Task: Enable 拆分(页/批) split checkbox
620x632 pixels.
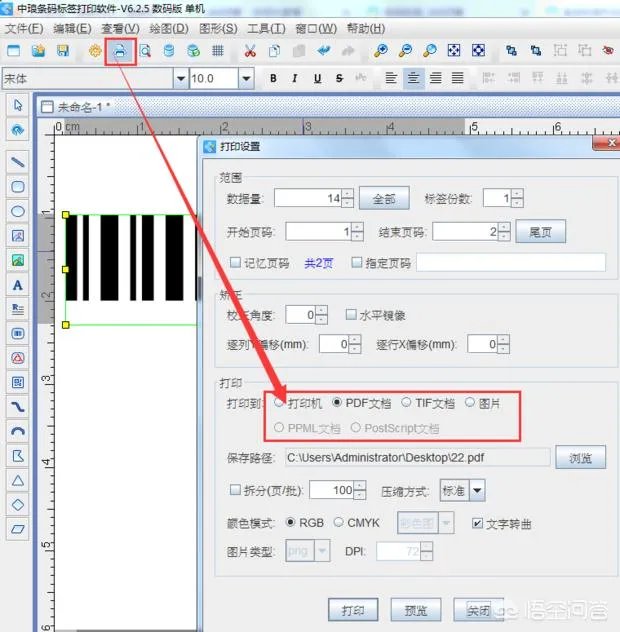Action: tap(235, 490)
